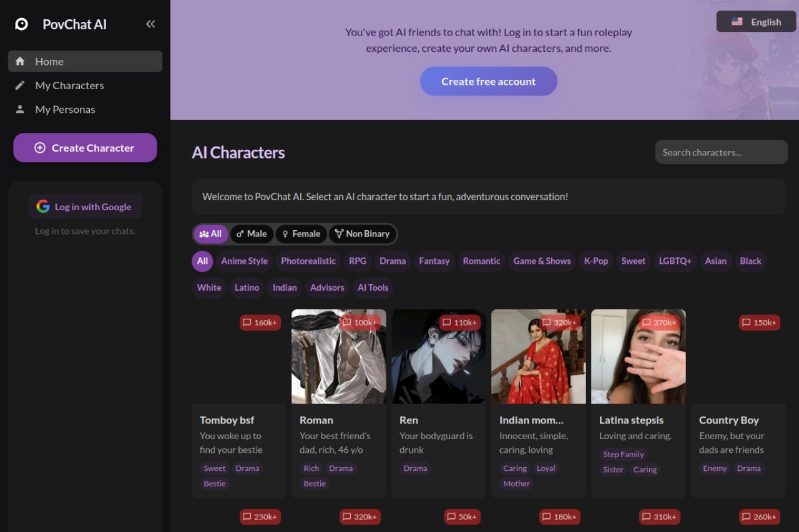Focus the Search characters field

click(x=721, y=152)
